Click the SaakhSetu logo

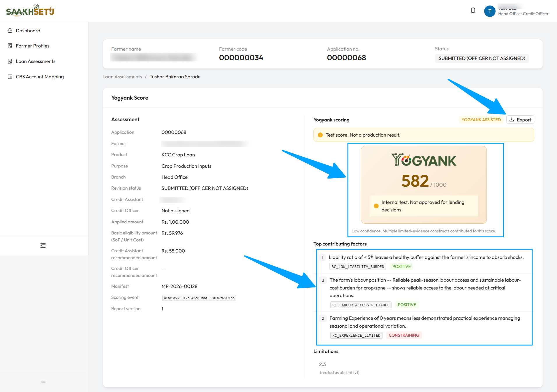click(30, 11)
